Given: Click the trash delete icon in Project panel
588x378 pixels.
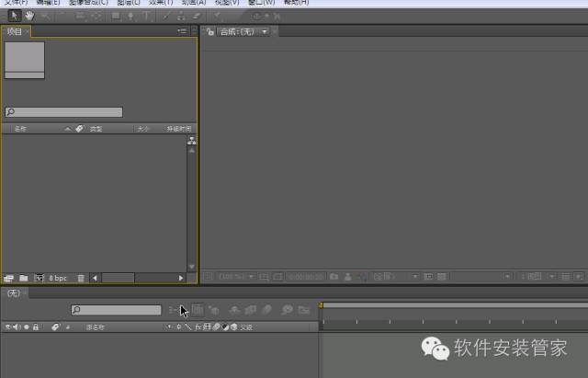Looking at the screenshot, I should (81, 277).
